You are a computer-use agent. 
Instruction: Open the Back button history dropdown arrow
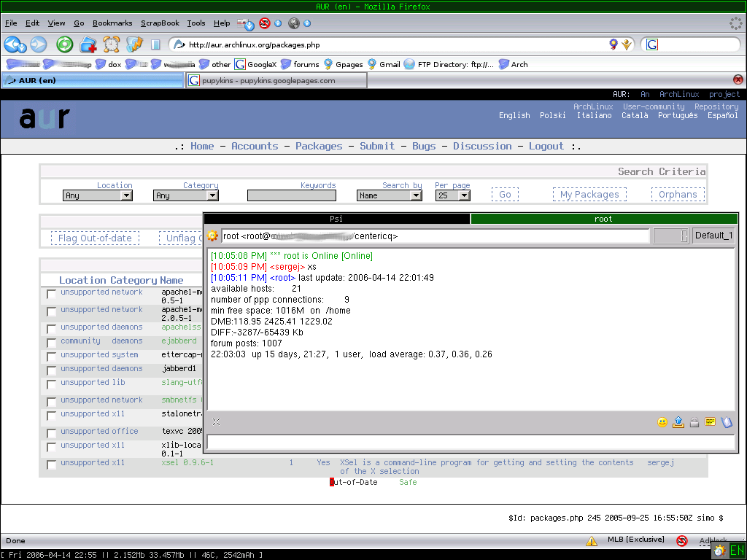23,48
